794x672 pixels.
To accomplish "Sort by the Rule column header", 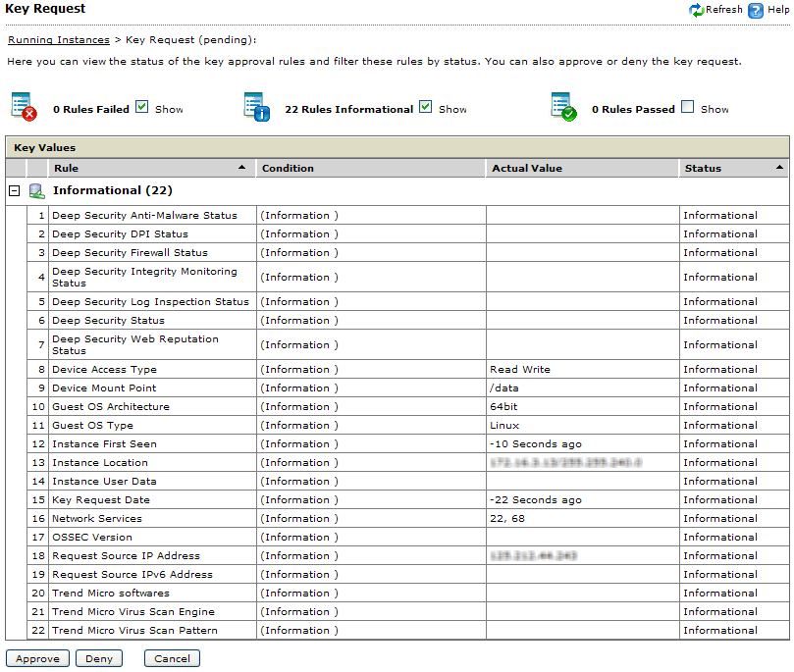I will 147,169.
